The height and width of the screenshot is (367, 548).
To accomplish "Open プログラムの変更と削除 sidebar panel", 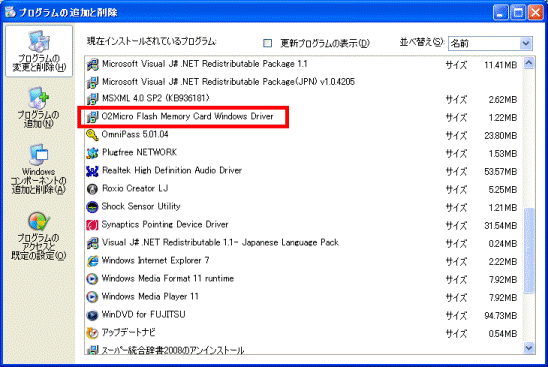I will coord(39,51).
